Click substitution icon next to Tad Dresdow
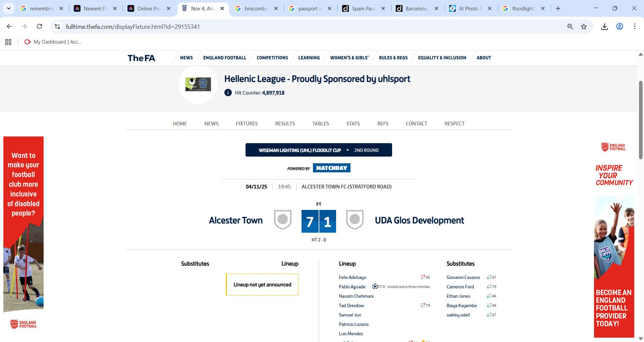644x342 pixels. point(423,305)
